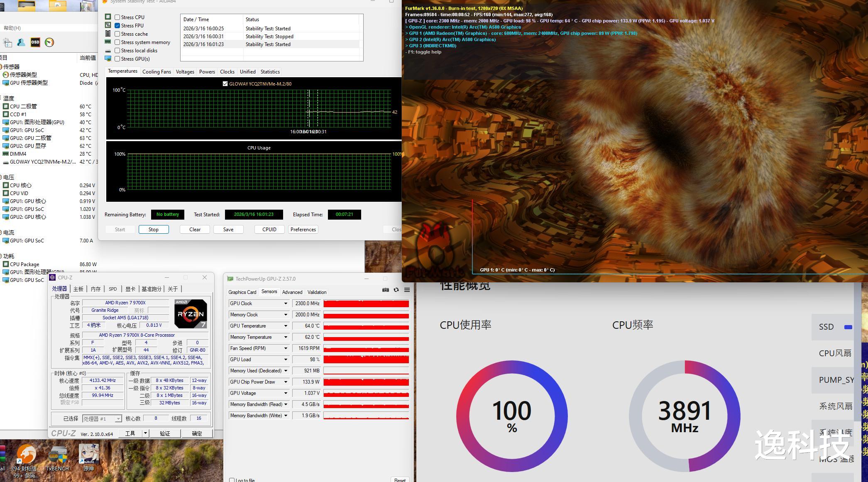Enable Stress CPU checkbox

coord(117,17)
